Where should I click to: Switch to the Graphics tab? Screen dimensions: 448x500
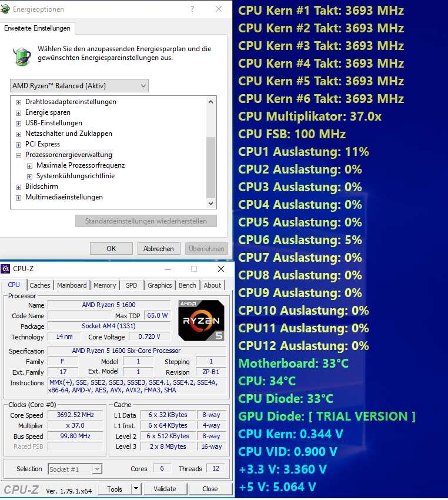(160, 285)
